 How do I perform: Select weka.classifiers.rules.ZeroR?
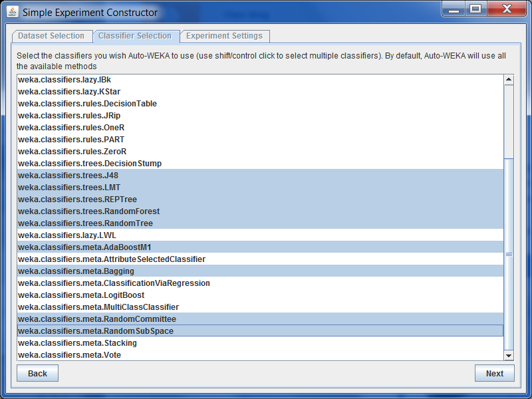tap(260, 152)
